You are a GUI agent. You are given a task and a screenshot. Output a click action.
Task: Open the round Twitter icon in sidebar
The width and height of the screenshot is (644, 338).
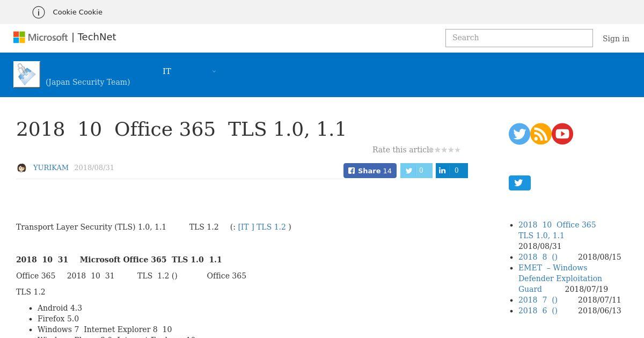pos(519,134)
